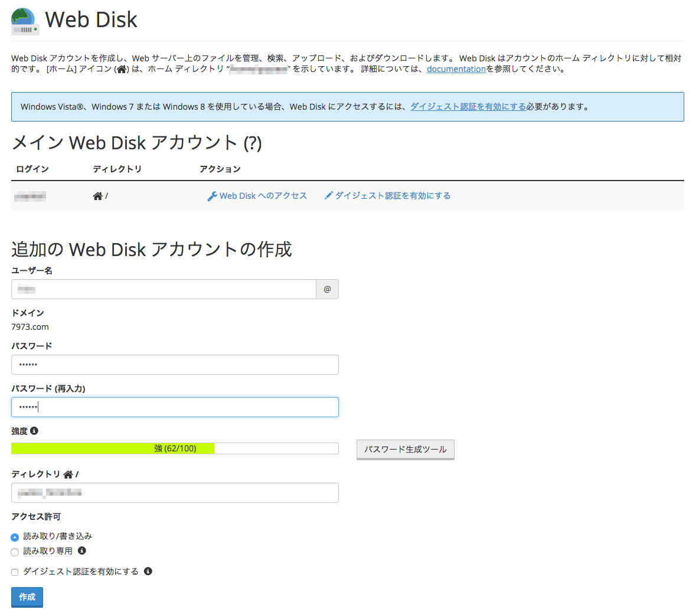This screenshot has width=699, height=616.
Task: Click the info icon beside 読み取り専用
Action: [82, 551]
